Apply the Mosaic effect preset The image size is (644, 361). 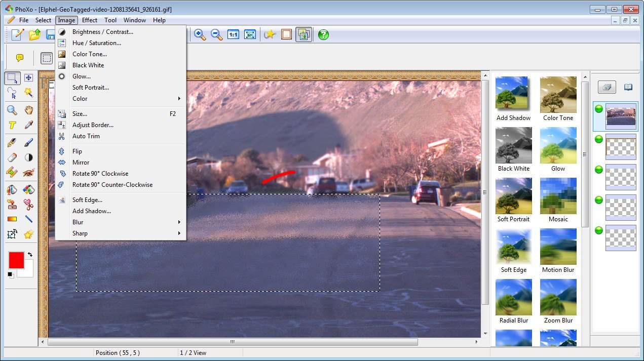click(x=558, y=196)
